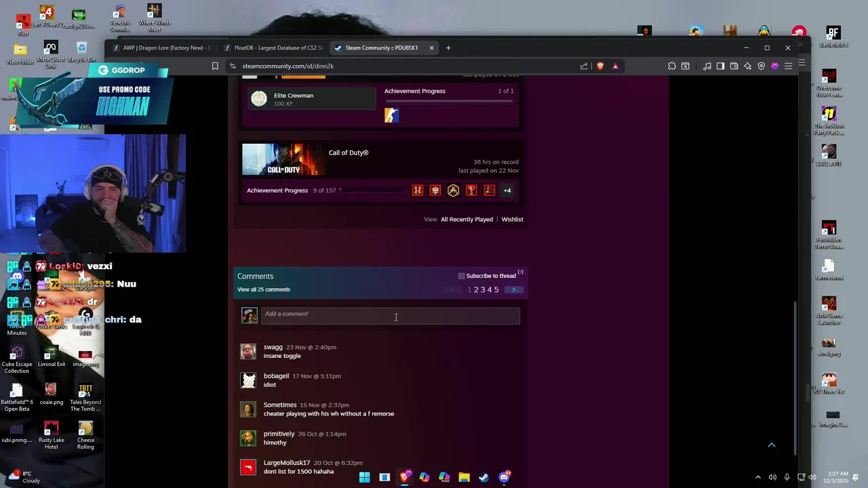Go to comments page 2
The image size is (868, 488).
click(476, 289)
